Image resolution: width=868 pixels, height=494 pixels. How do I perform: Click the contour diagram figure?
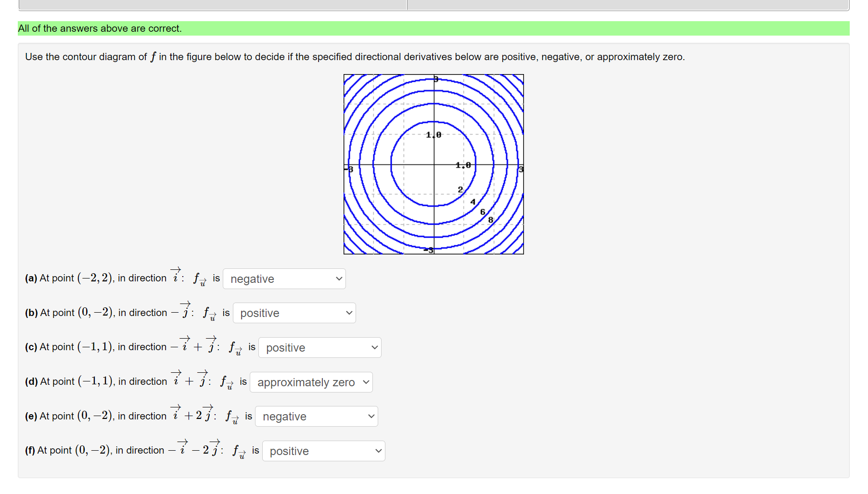[434, 164]
